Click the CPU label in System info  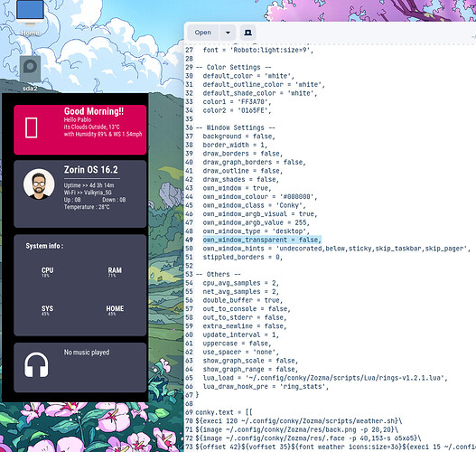47,270
